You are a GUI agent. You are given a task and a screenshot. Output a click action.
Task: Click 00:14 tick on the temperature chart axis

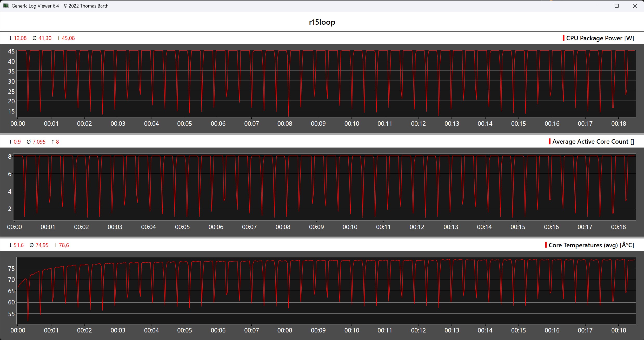point(485,330)
